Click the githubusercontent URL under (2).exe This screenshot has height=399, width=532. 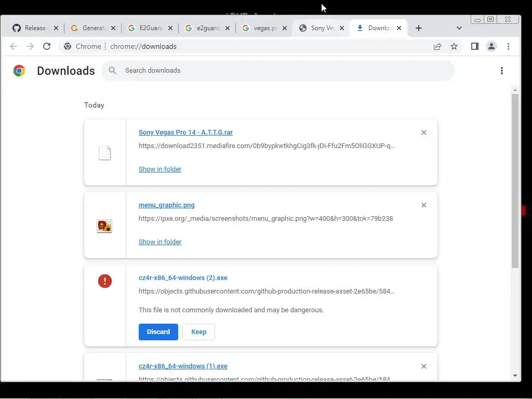pos(267,291)
